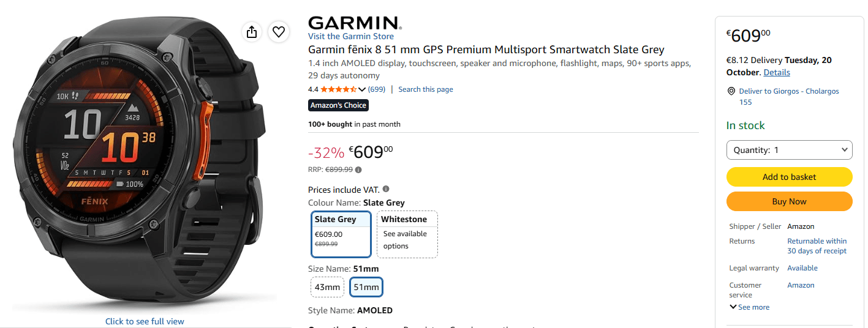Screen dimensions: 868x328
Task: Choose the 43mm size option
Action: coord(328,287)
